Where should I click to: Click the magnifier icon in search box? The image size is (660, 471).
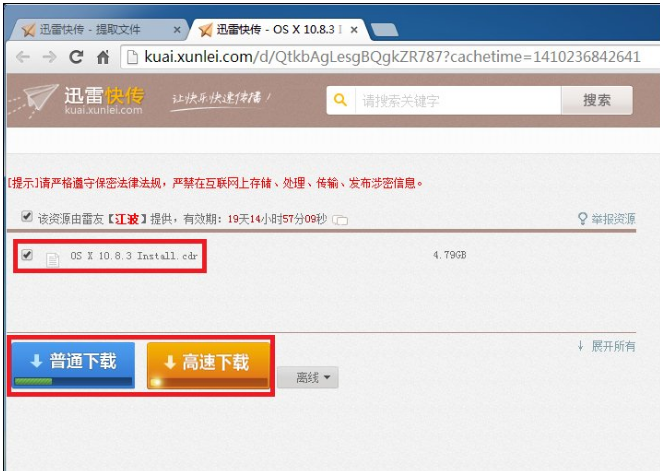pyautogui.click(x=341, y=100)
